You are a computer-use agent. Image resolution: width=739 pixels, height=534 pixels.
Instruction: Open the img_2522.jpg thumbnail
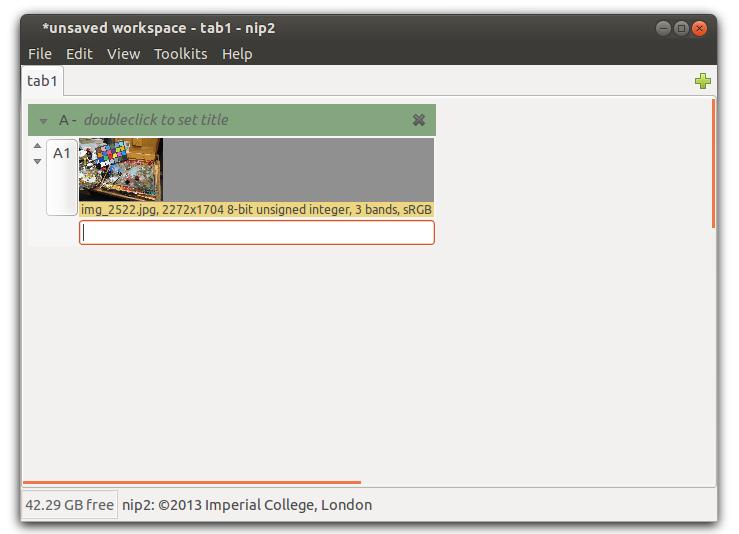121,170
